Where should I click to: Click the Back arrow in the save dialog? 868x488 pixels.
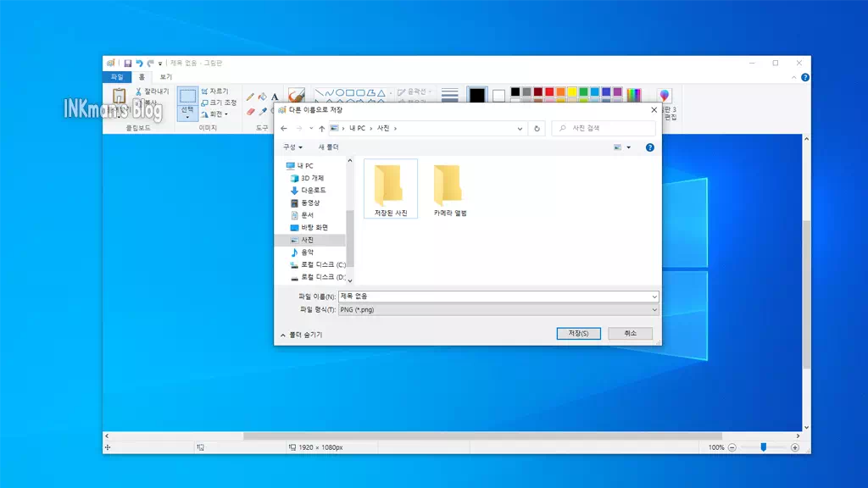[x=284, y=129]
